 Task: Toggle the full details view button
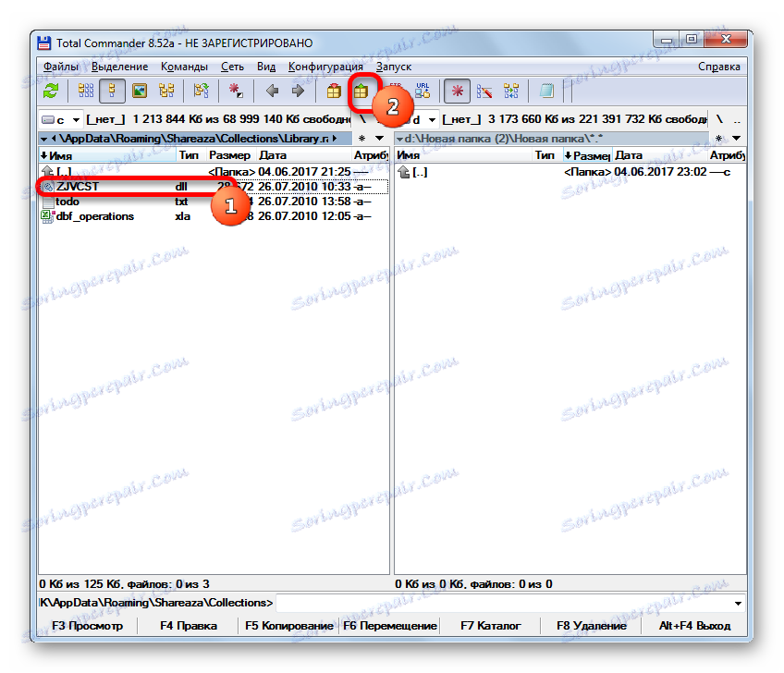(x=112, y=91)
